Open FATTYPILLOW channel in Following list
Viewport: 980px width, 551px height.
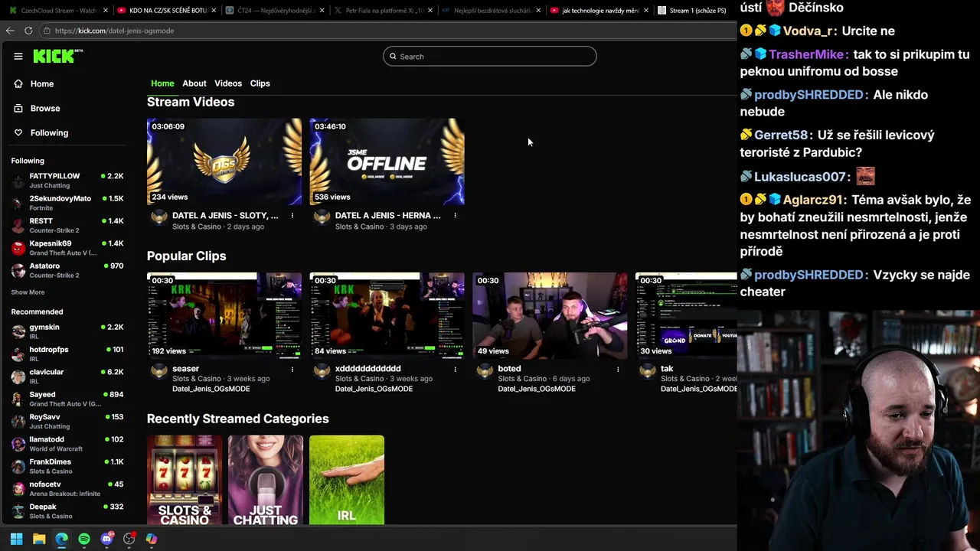(67, 181)
